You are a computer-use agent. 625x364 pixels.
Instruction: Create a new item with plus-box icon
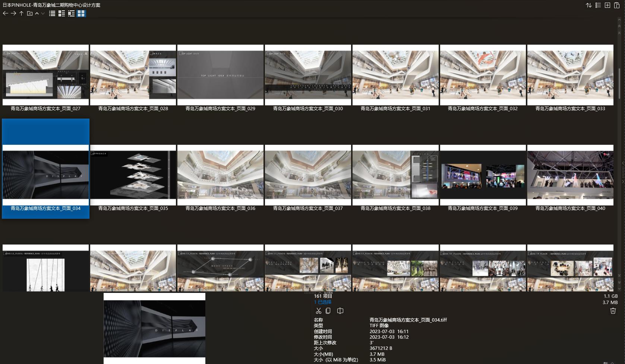click(x=607, y=5)
